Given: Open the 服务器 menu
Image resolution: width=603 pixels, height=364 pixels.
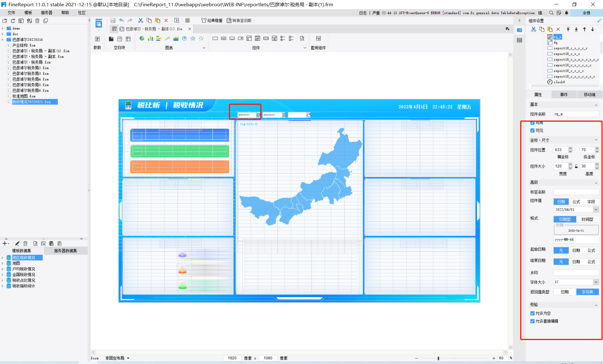Looking at the screenshot, I should tap(47, 13).
